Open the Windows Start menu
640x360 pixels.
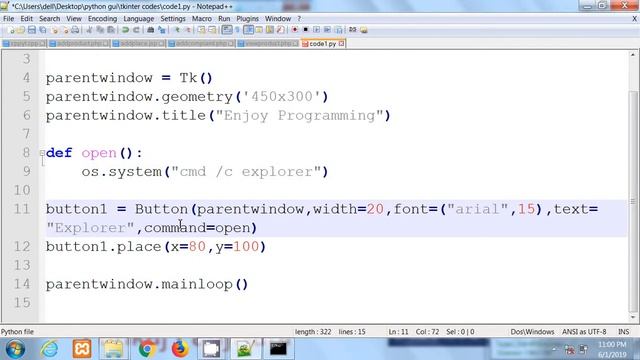15,349
